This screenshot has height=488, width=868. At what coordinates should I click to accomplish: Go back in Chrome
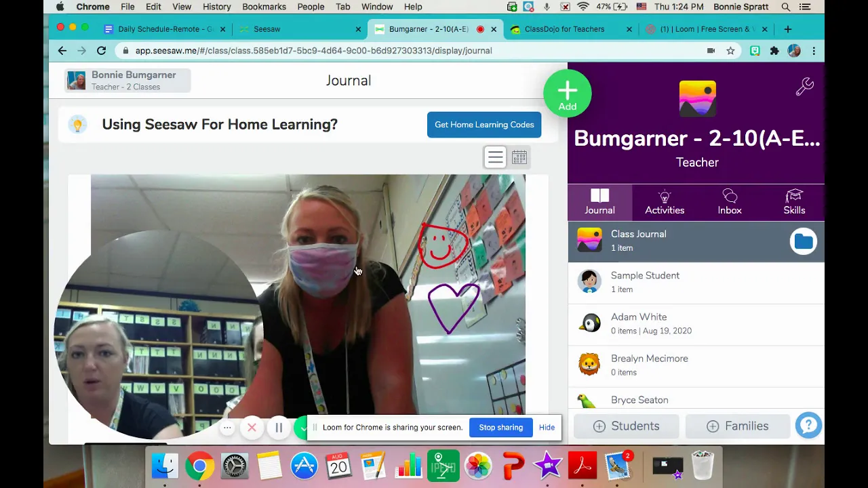point(62,51)
